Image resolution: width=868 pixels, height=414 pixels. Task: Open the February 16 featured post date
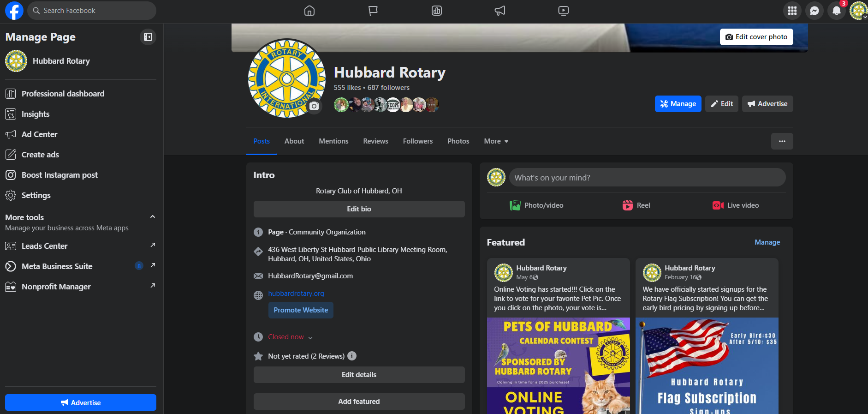click(x=680, y=277)
